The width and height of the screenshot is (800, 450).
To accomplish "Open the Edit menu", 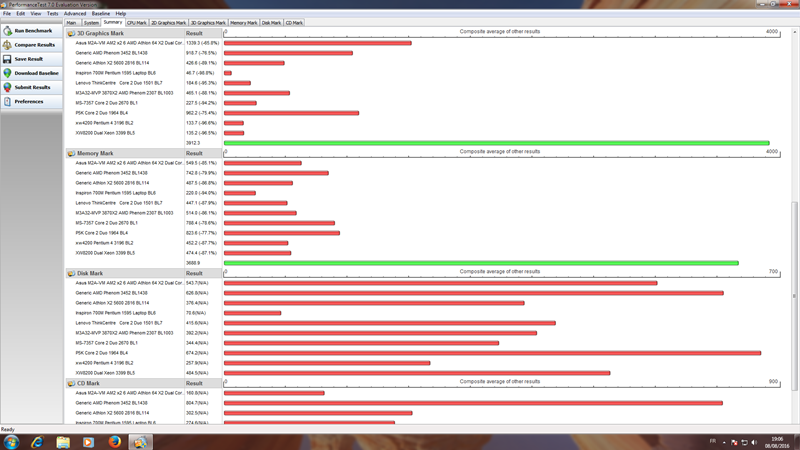I will pos(20,14).
